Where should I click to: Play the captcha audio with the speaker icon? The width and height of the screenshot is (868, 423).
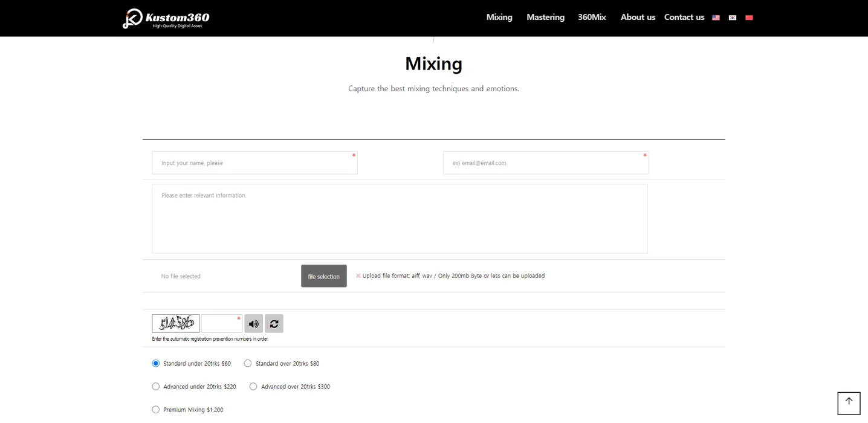pyautogui.click(x=253, y=324)
